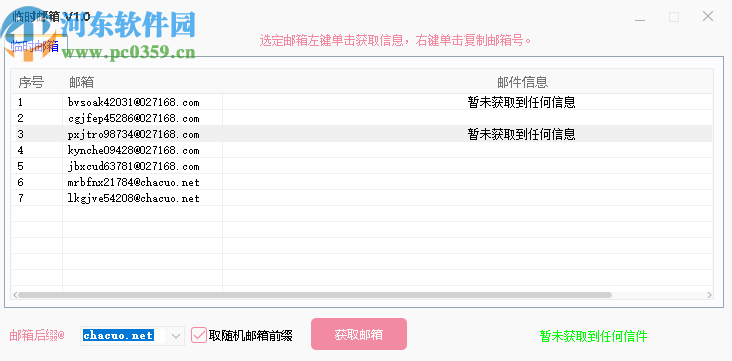Select mailbox pxjtro98734@027168.com
Viewport: 732px width, 361px height.
click(x=134, y=134)
